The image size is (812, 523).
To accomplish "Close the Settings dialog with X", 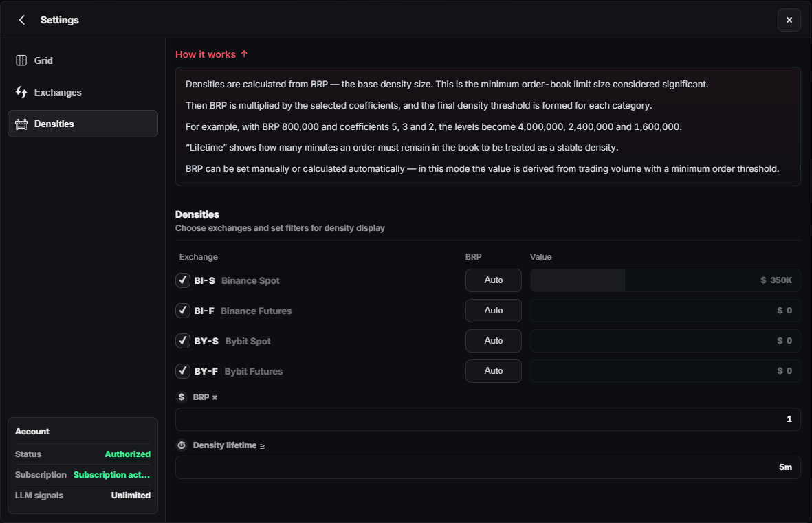I will [789, 20].
